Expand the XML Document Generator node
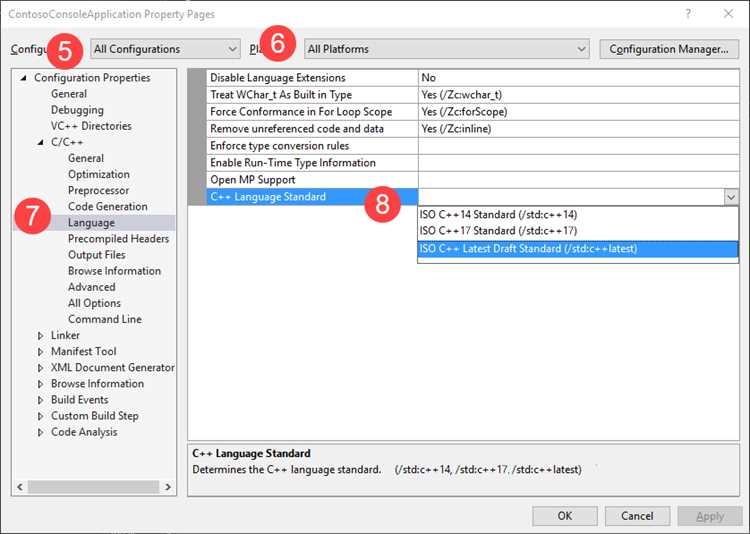 tap(41, 367)
